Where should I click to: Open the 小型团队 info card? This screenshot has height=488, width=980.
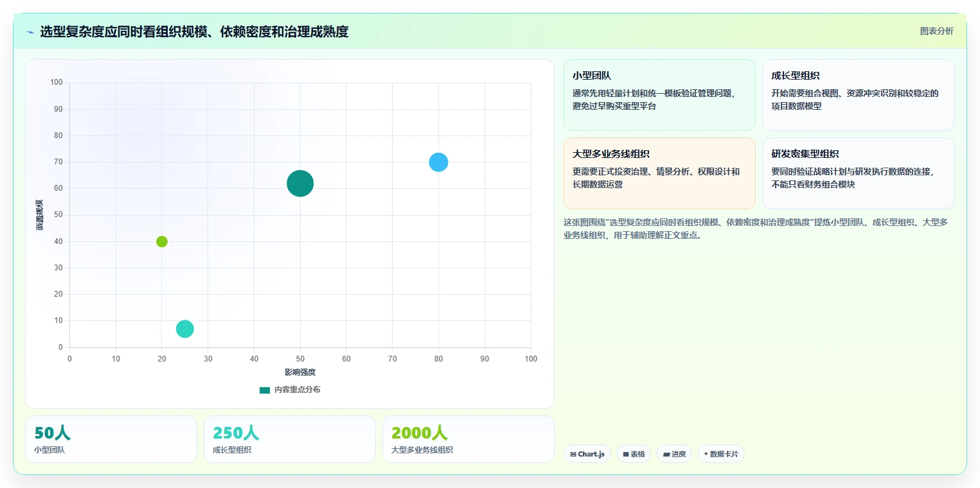[x=659, y=95]
